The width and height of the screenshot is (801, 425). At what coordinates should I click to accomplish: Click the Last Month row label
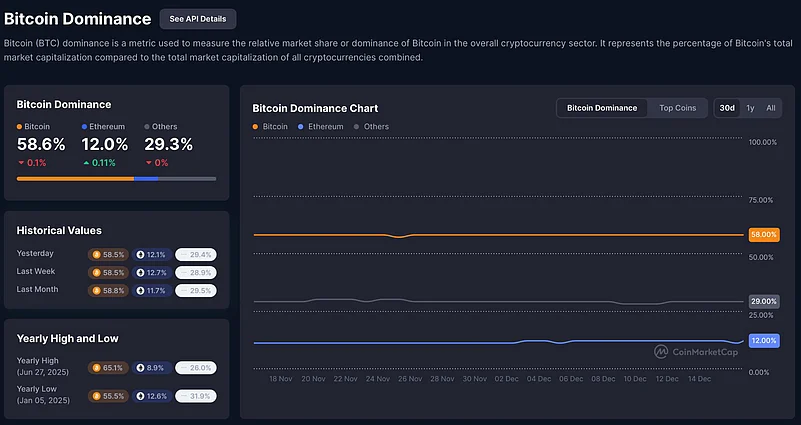tap(37, 289)
